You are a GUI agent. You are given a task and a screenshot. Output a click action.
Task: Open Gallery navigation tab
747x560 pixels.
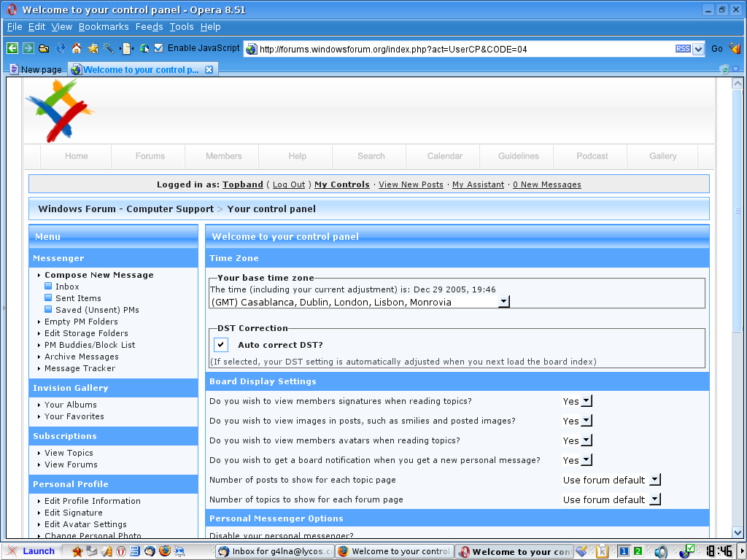click(662, 156)
